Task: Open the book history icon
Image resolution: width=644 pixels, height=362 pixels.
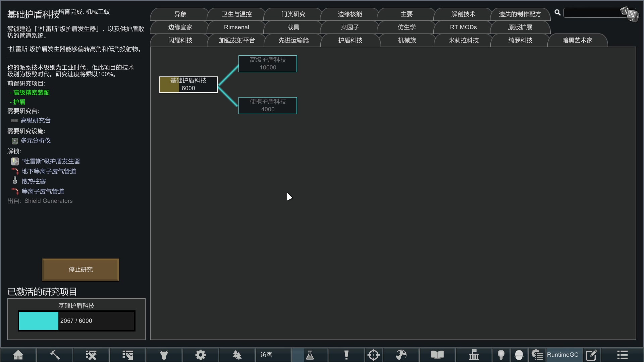Action: (x=437, y=355)
